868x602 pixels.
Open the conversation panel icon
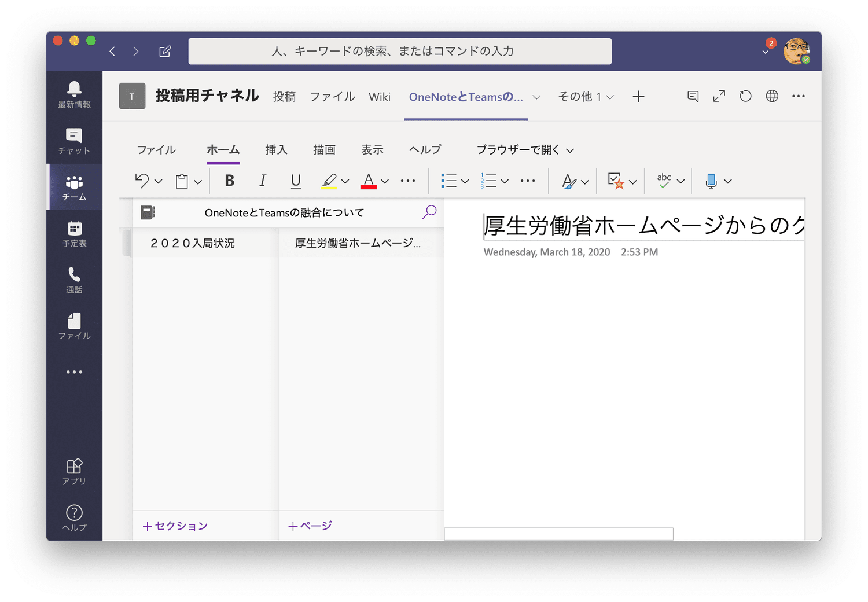693,97
